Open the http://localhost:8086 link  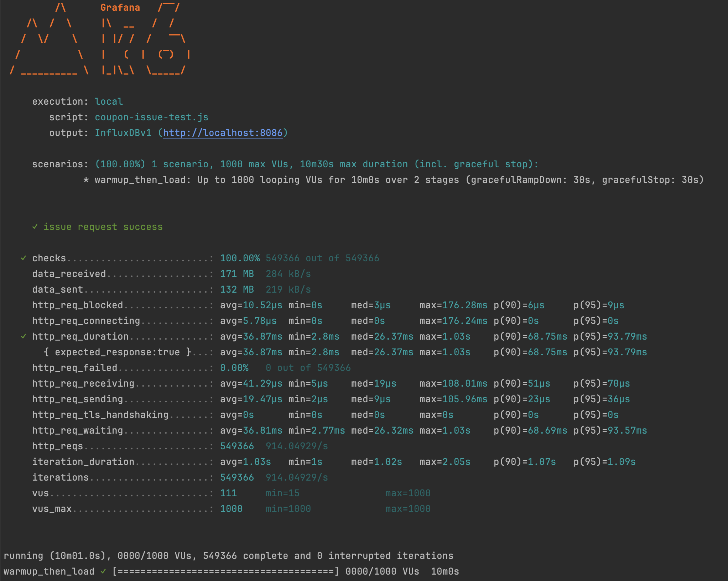[x=223, y=133]
